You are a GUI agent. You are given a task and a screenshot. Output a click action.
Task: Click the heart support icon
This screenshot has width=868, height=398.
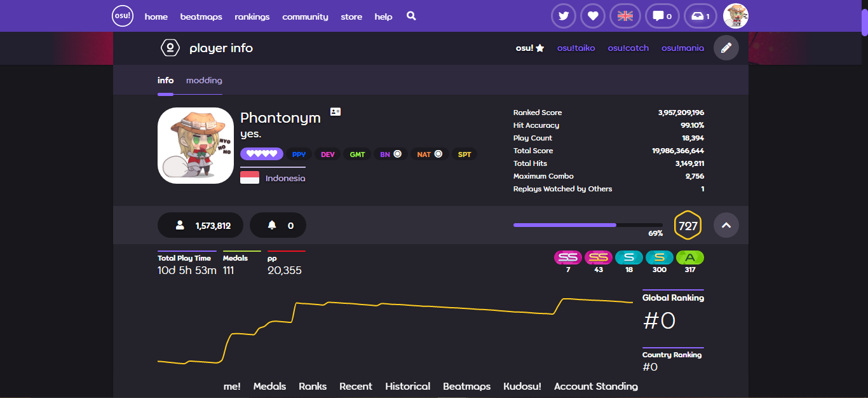(x=593, y=16)
